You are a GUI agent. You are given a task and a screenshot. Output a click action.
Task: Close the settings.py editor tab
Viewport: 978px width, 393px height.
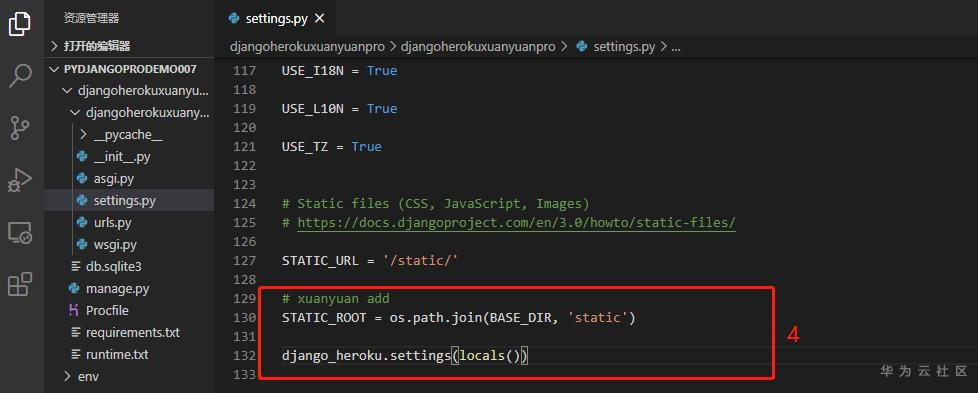320,18
